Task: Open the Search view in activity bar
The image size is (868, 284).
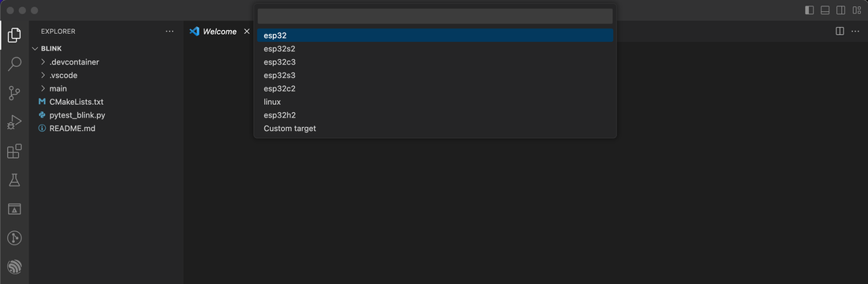Action: coord(14,64)
